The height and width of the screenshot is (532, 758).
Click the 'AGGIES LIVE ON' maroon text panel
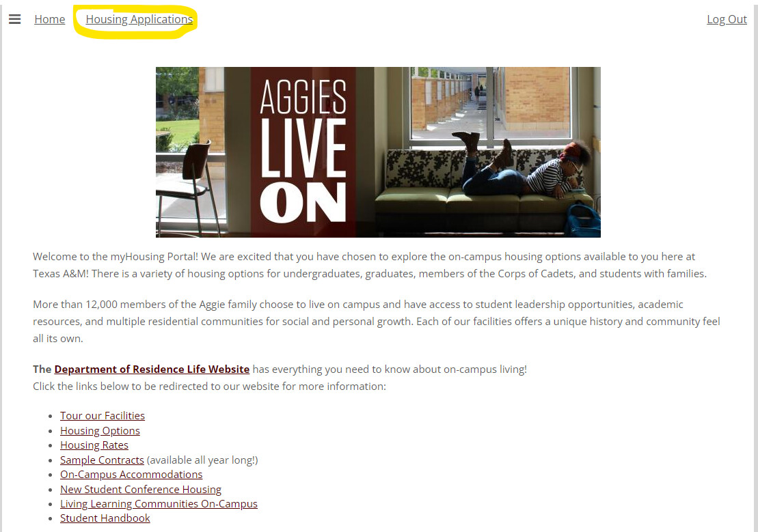click(303, 152)
